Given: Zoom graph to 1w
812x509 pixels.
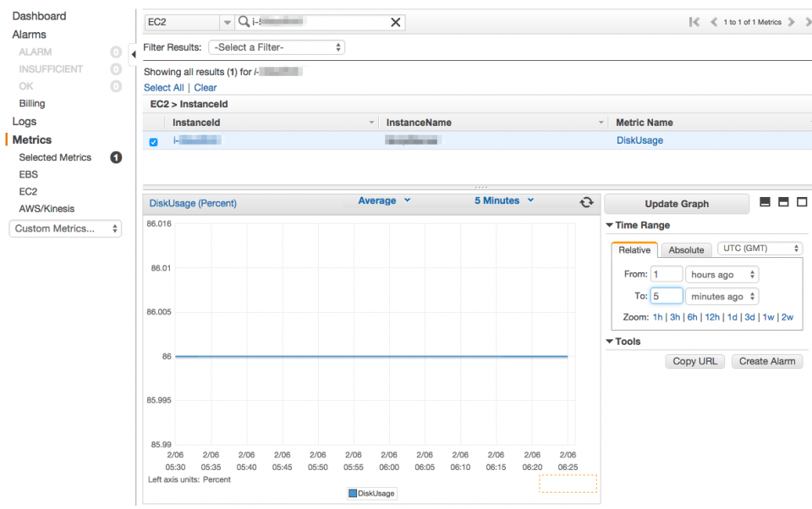Looking at the screenshot, I should point(769,317).
